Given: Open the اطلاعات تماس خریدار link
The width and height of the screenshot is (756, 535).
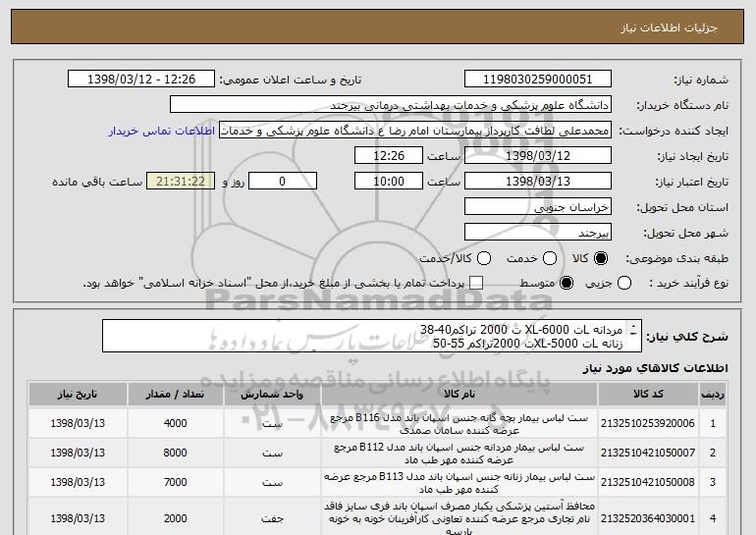Looking at the screenshot, I should click(162, 132).
